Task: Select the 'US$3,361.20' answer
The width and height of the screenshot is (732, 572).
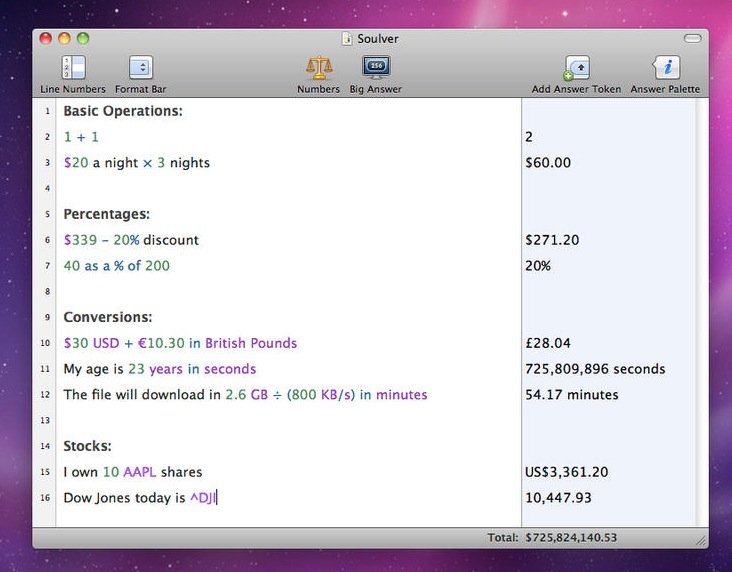Action: click(567, 472)
